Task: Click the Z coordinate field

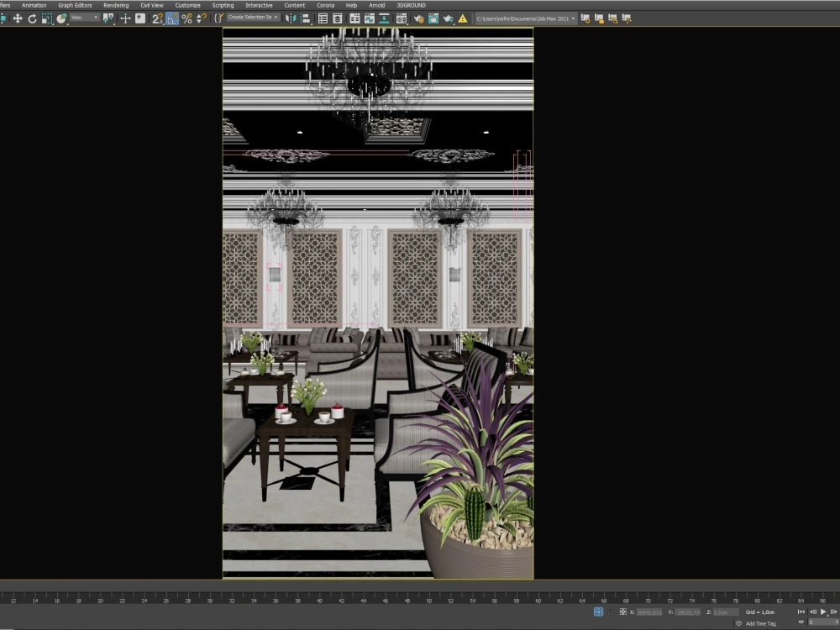Action: 724,612
